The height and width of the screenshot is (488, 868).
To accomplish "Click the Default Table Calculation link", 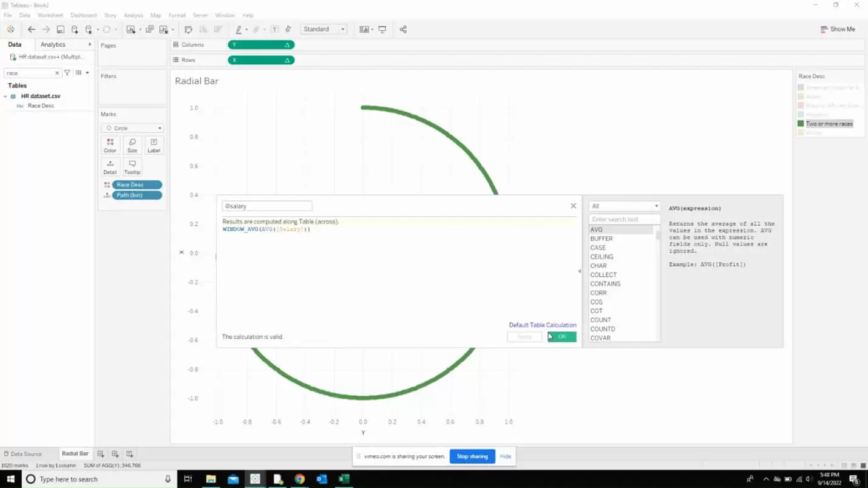I will click(543, 325).
